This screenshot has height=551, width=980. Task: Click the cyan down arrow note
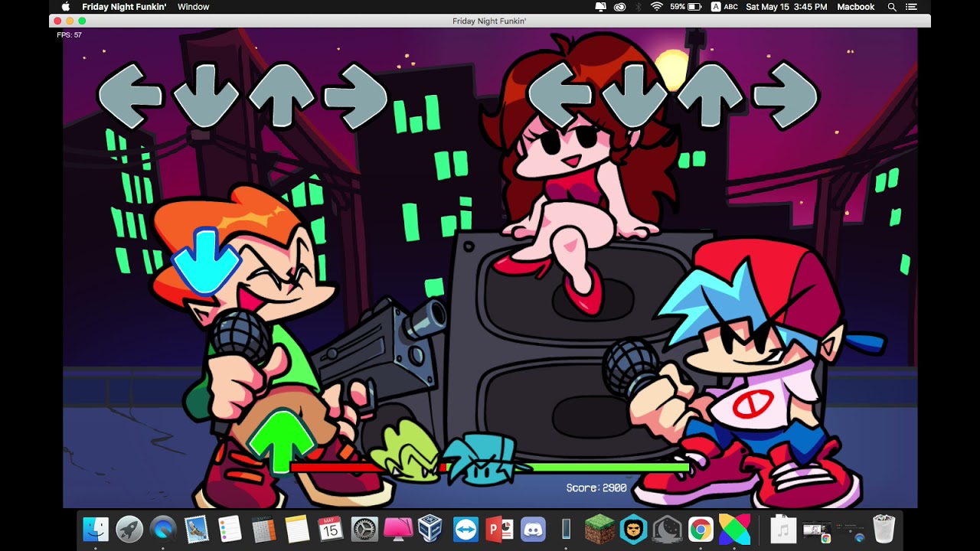[206, 260]
